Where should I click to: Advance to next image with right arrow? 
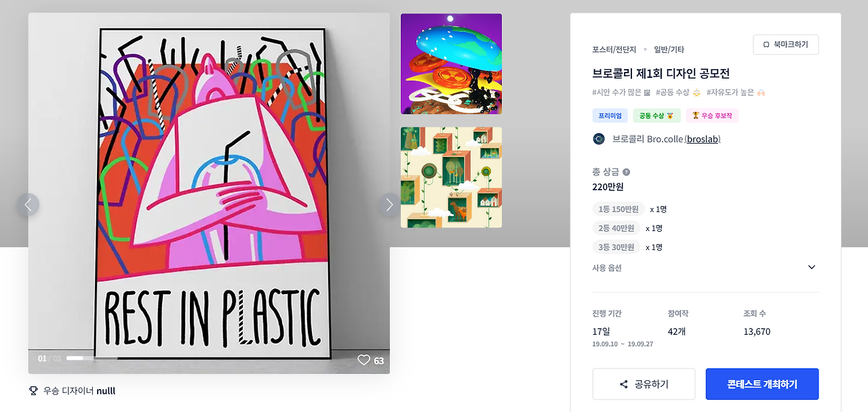tap(389, 205)
